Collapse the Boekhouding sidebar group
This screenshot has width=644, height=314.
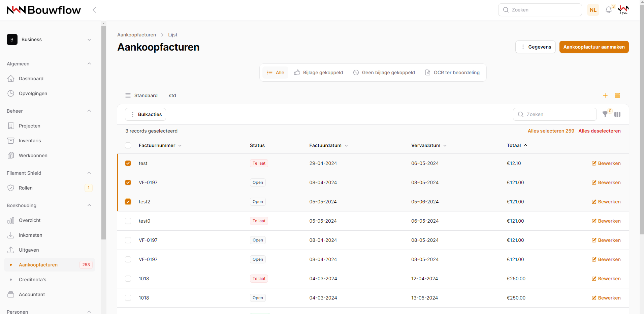(89, 205)
